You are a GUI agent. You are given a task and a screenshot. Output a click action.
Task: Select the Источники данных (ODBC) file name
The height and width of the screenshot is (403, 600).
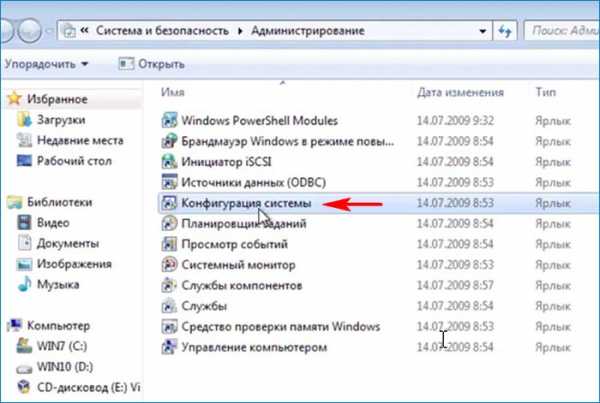pyautogui.click(x=253, y=183)
